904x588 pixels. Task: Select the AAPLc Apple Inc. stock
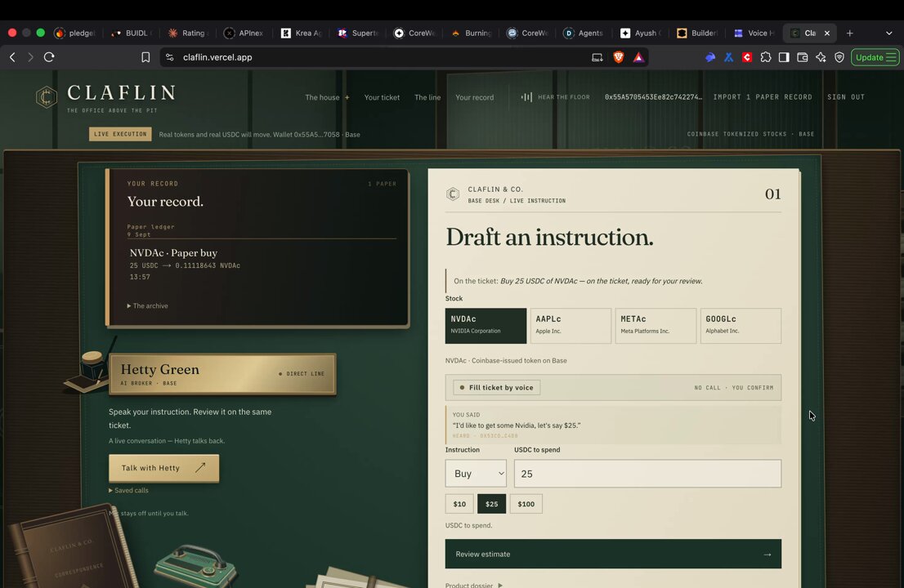click(x=571, y=325)
